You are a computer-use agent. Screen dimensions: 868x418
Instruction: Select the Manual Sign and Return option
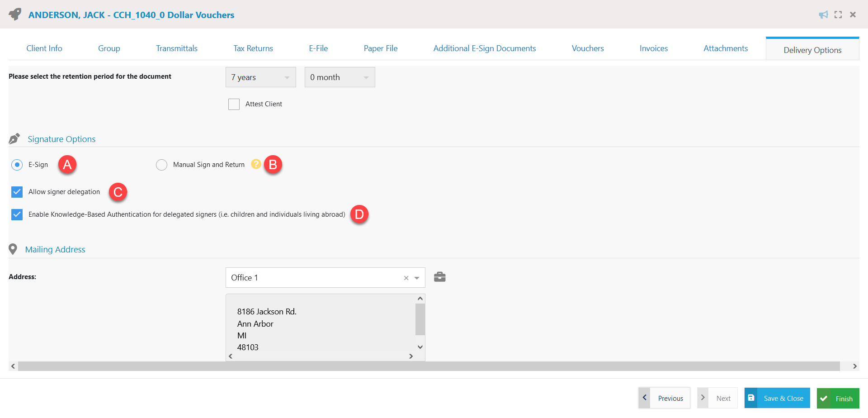click(161, 165)
